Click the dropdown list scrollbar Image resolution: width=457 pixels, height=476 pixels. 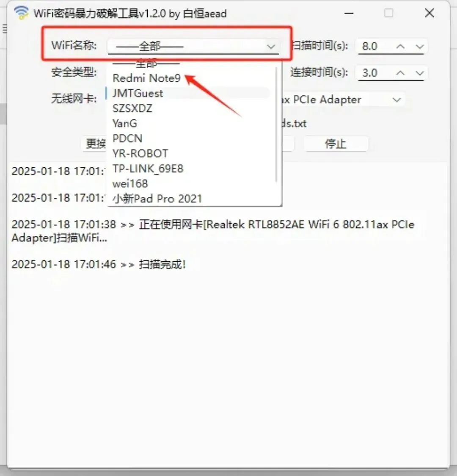[276, 125]
